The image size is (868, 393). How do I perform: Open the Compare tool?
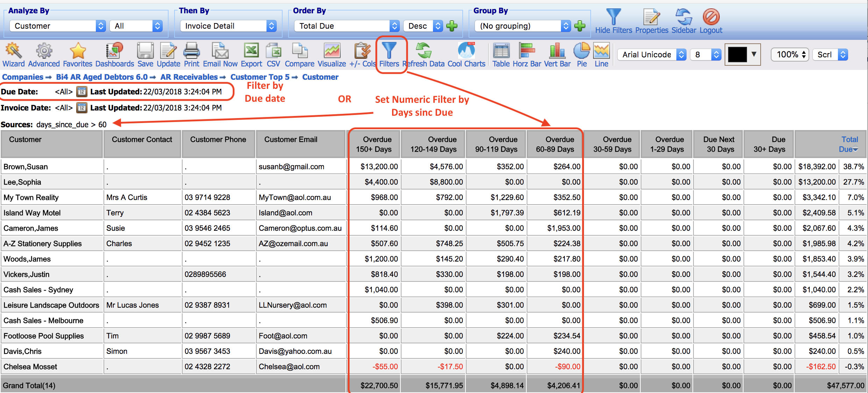(x=299, y=55)
